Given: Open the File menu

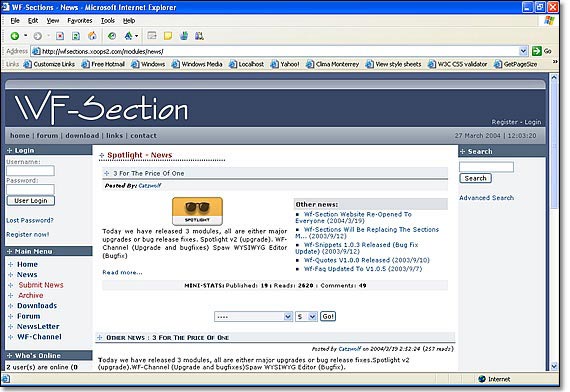Looking at the screenshot, I should (15, 21).
